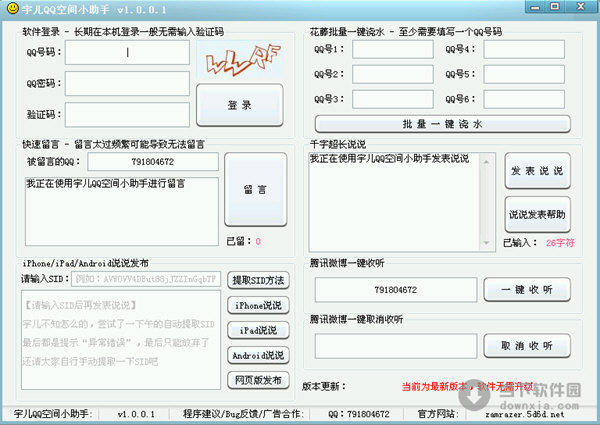Click the QQ密码 input field
This screenshot has height=425, width=600.
[x=127, y=83]
